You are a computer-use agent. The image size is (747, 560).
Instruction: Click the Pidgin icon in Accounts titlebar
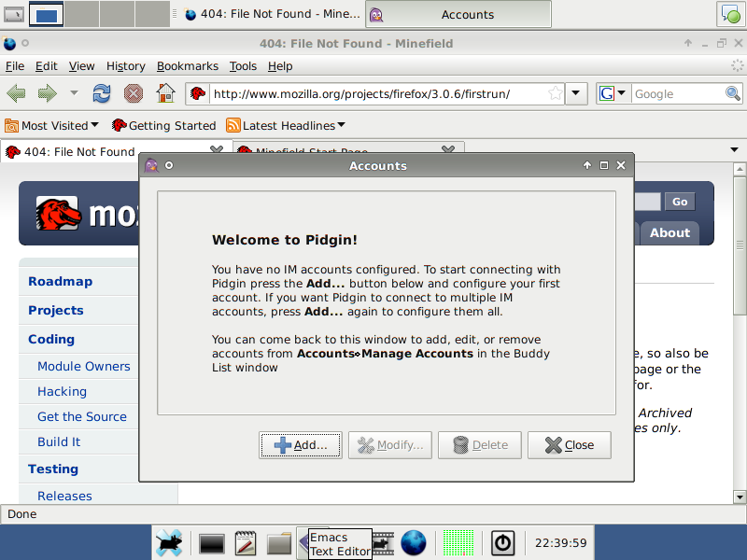pos(151,165)
